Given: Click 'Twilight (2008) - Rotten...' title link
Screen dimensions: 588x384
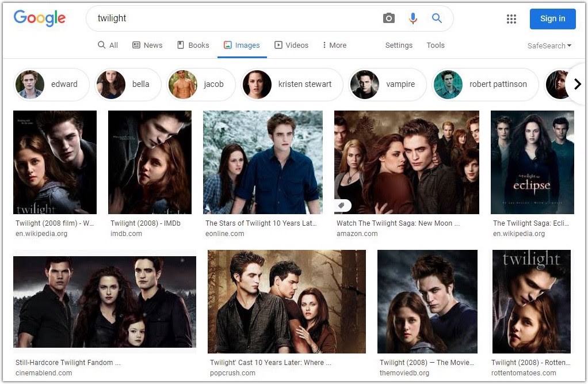Looking at the screenshot, I should coord(530,363).
